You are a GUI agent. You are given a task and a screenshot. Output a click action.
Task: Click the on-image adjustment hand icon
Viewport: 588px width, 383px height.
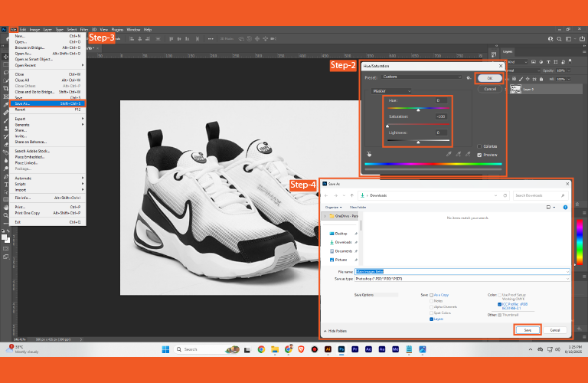369,152
